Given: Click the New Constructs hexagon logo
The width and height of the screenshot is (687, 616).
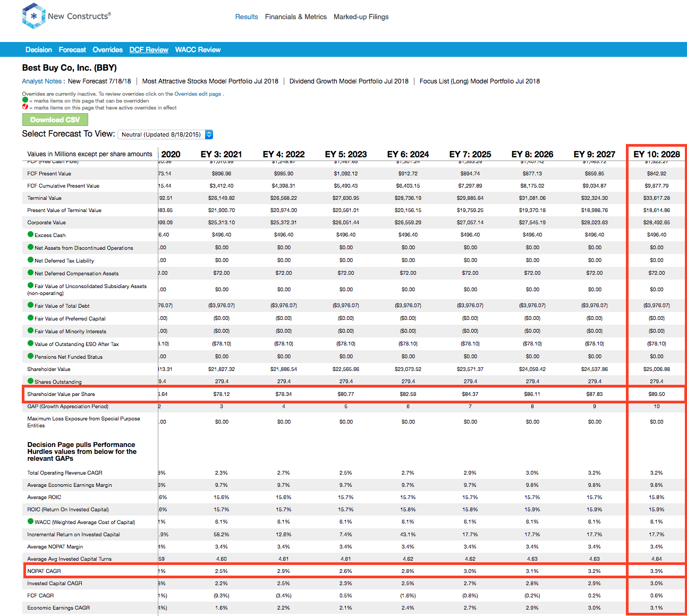Looking at the screenshot, I should click(33, 16).
